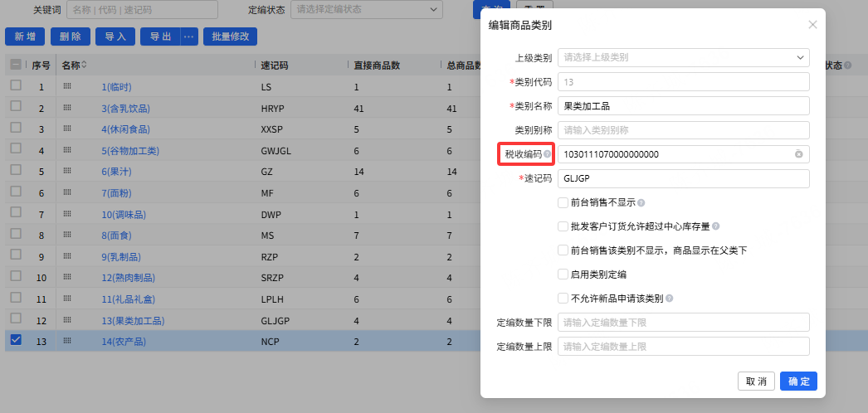
Task: Uncheck the row 13 农产品 checkbox
Action: click(16, 341)
